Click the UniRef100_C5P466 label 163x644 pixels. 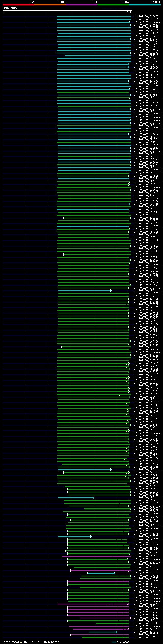[146, 380]
